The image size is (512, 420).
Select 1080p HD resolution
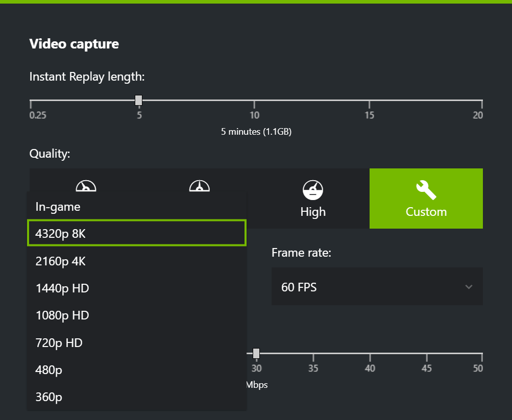[x=137, y=315]
